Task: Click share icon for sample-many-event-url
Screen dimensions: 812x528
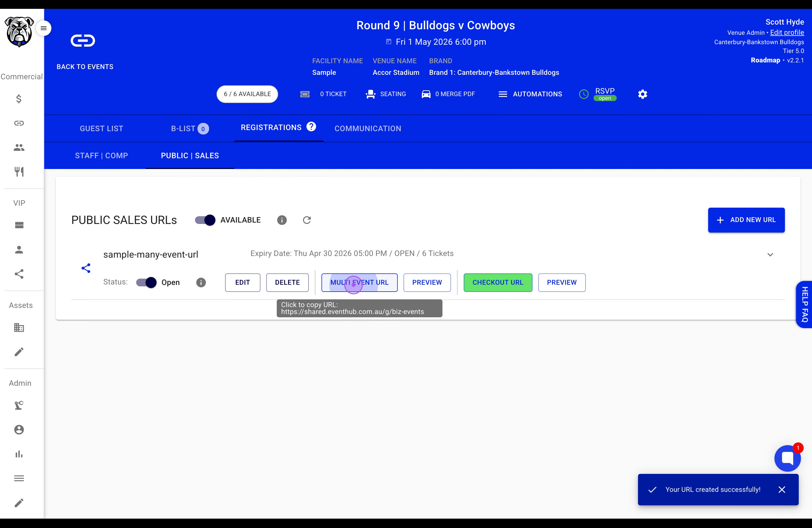Action: (86, 268)
